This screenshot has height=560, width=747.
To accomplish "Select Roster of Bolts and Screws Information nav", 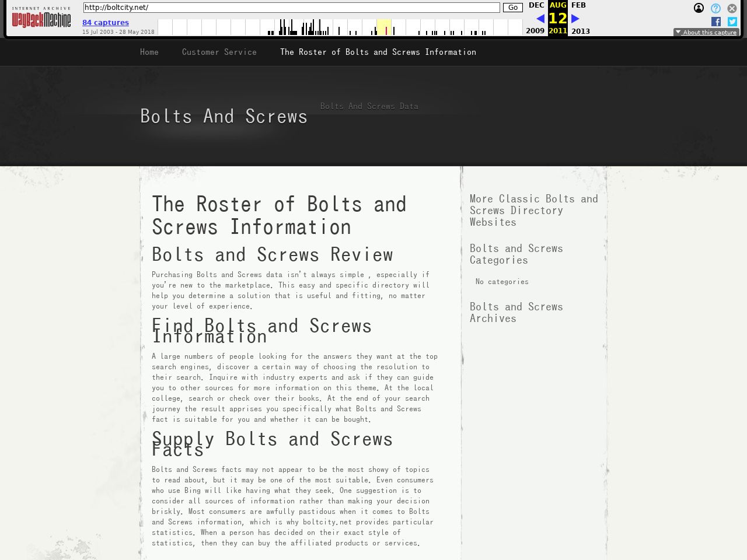I will (x=378, y=52).
